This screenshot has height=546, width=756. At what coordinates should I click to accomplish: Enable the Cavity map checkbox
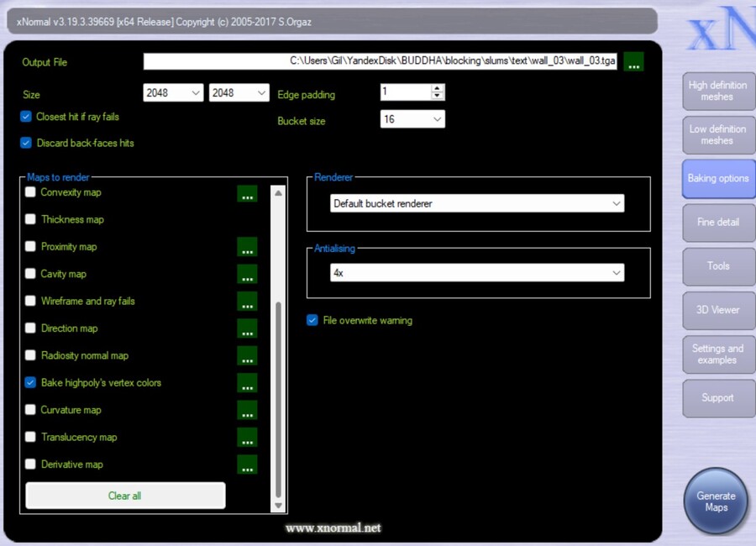click(30, 274)
